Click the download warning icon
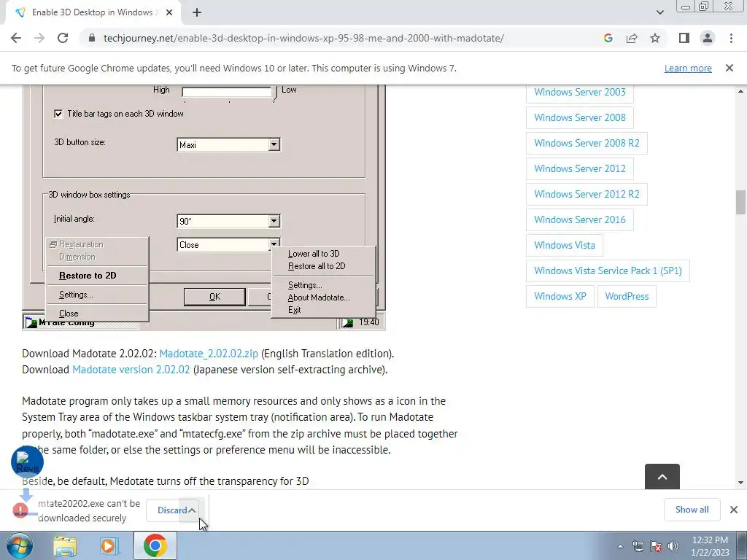The image size is (747, 560). click(20, 510)
